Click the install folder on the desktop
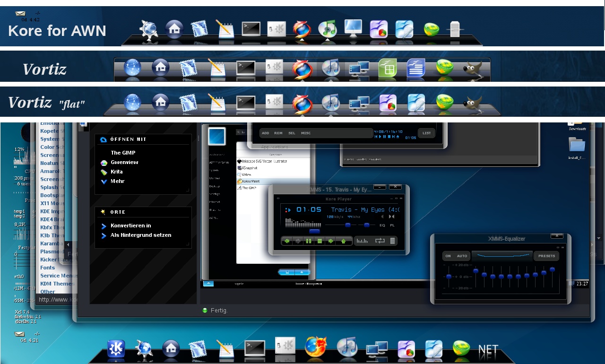The width and height of the screenshot is (605, 364). [x=577, y=148]
